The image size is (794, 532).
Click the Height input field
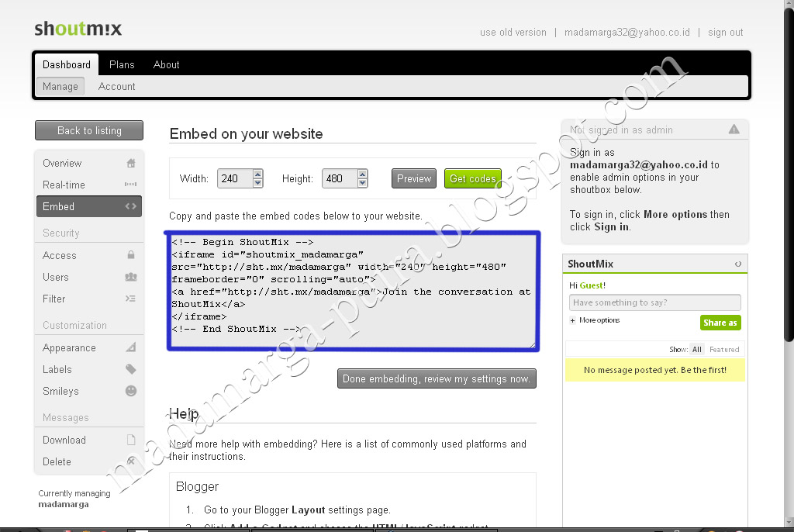(x=340, y=178)
